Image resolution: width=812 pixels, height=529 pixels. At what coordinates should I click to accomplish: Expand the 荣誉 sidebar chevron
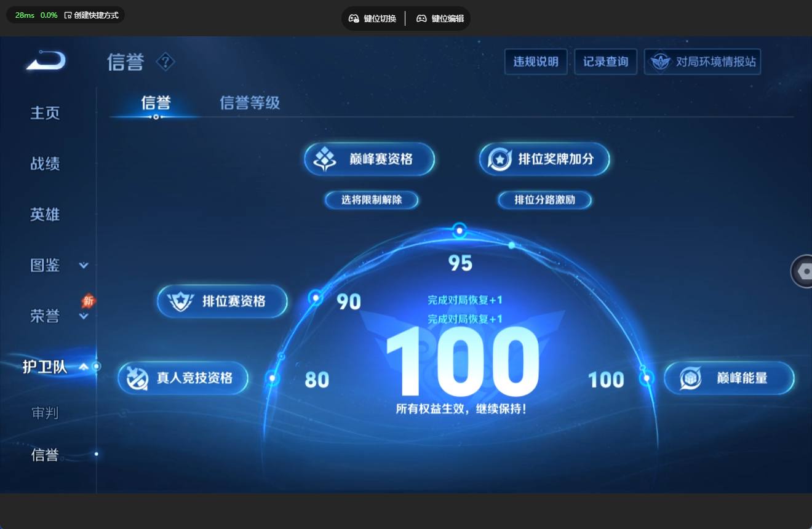(84, 317)
